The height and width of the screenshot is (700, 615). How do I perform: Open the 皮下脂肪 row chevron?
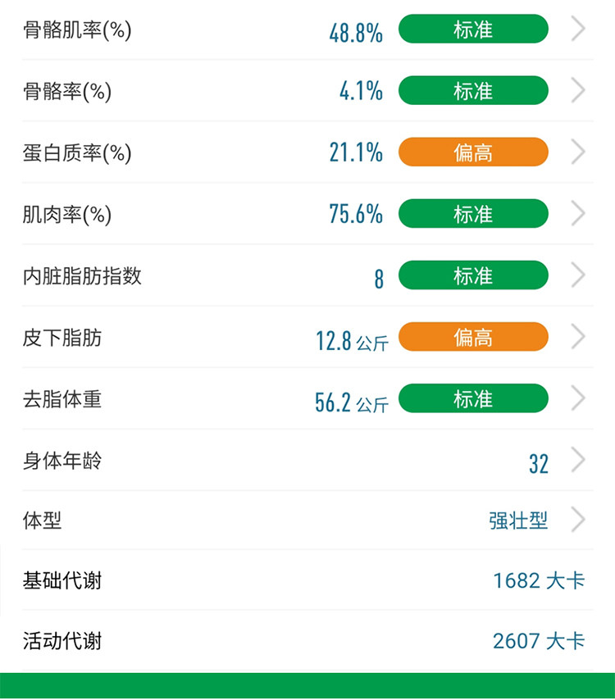pyautogui.click(x=578, y=337)
